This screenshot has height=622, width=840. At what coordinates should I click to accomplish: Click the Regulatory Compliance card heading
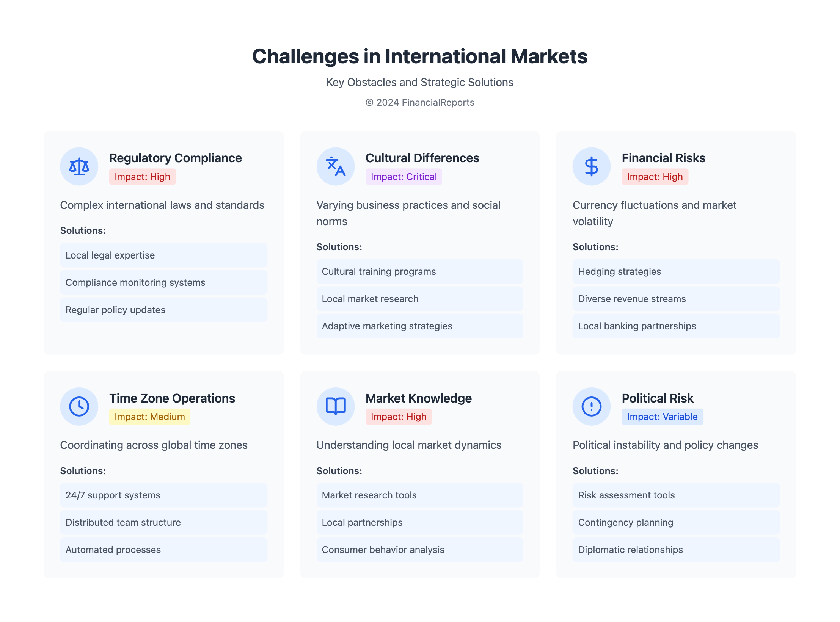point(175,158)
